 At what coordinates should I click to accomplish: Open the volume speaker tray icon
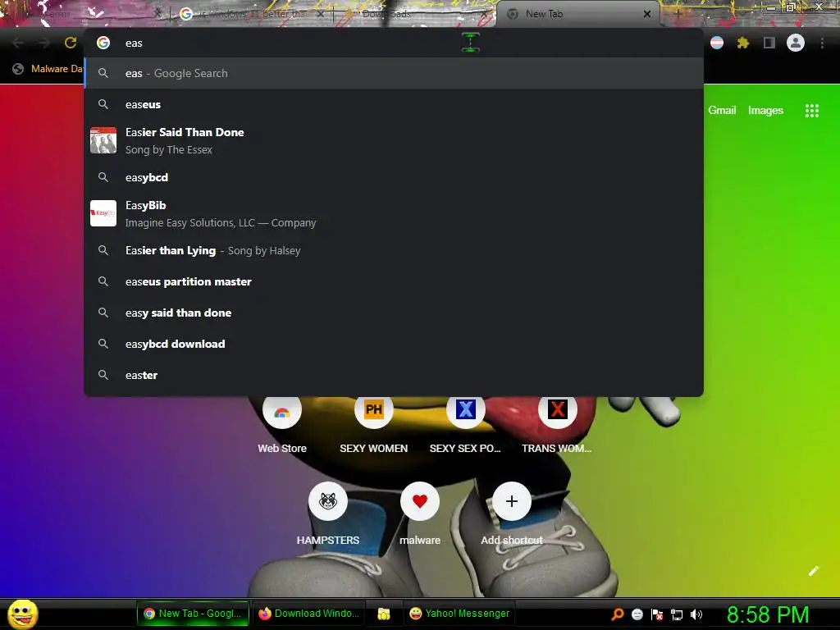click(696, 614)
